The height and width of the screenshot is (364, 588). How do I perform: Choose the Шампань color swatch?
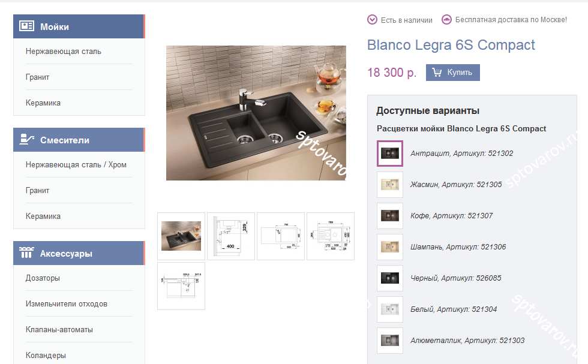[390, 247]
